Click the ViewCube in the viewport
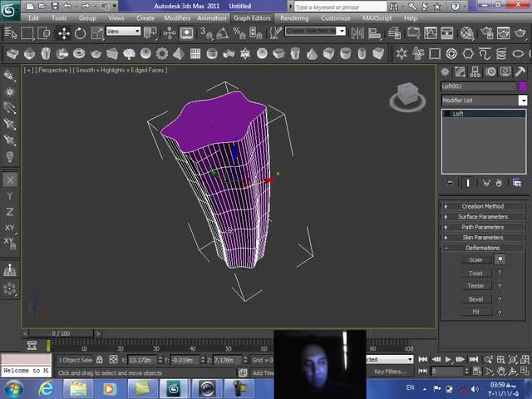This screenshot has width=532, height=399. 406,95
